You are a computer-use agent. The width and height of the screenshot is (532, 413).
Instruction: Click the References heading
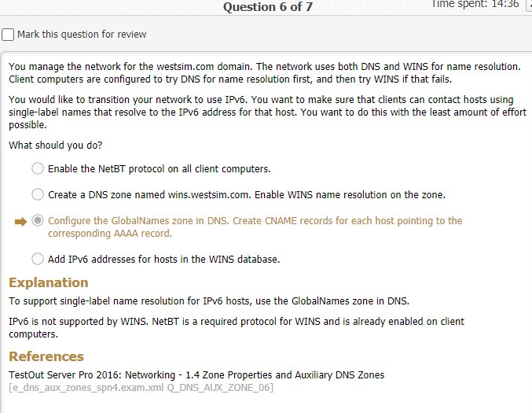click(46, 356)
